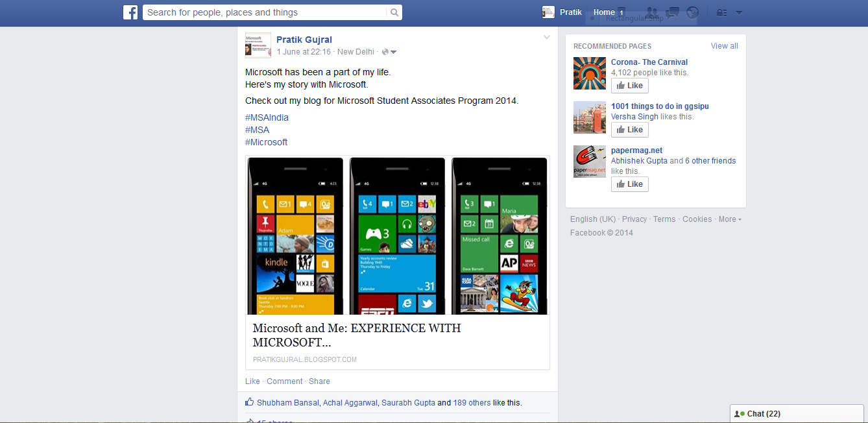Click Share under the post
Image resolution: width=868 pixels, height=423 pixels.
pyautogui.click(x=319, y=381)
